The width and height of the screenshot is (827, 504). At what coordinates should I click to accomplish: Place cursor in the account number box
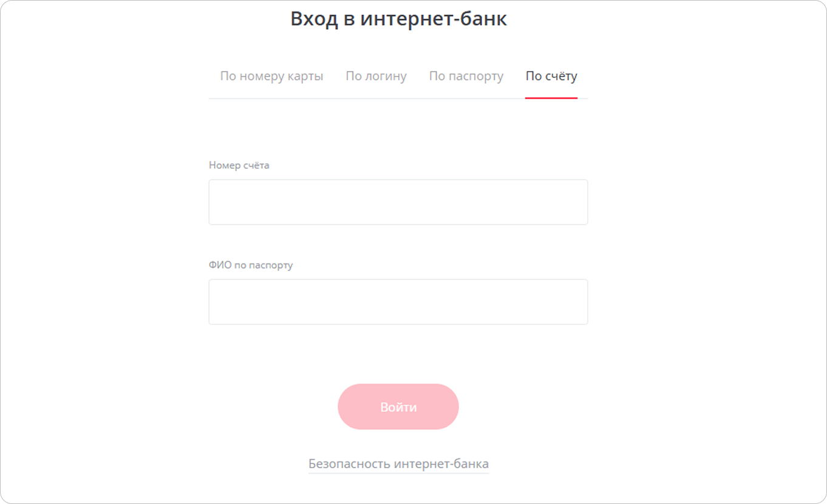tap(398, 202)
